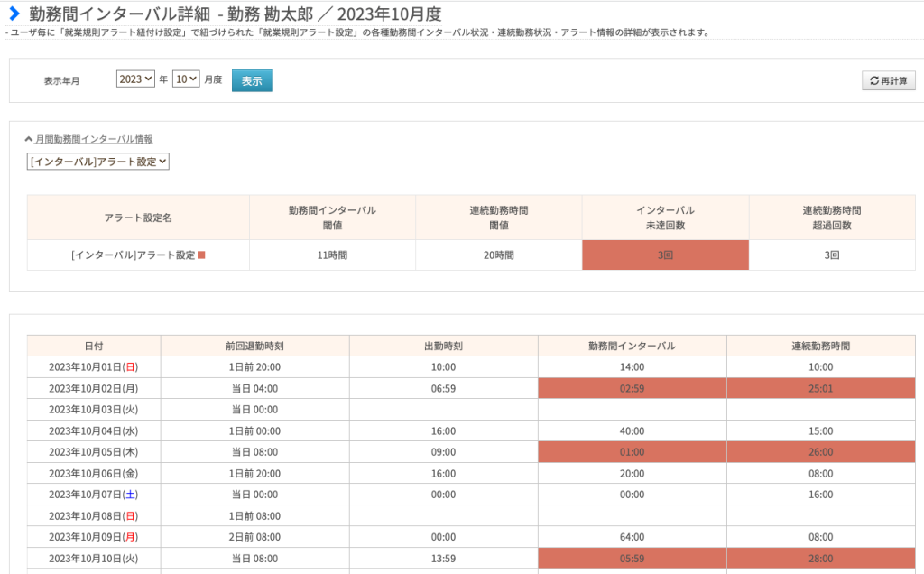Click the highlighted 3回 interval shortfall cell
The width and height of the screenshot is (924, 574).
[x=665, y=255]
